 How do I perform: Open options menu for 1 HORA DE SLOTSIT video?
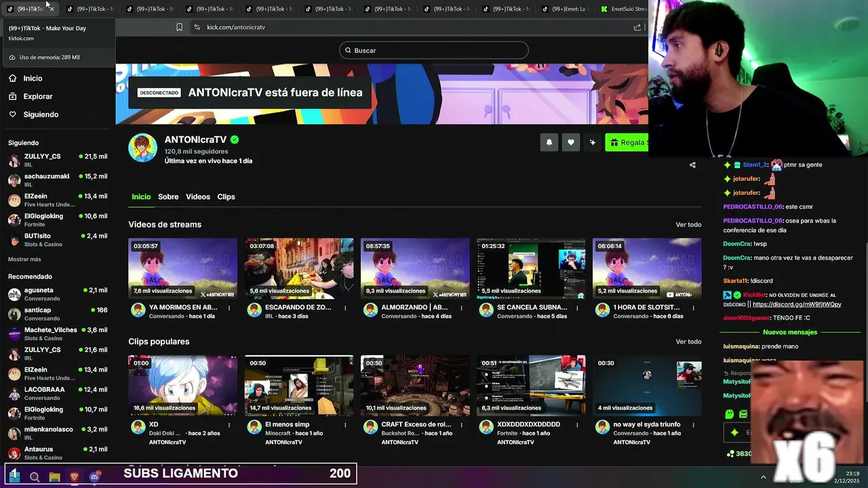[x=693, y=308]
